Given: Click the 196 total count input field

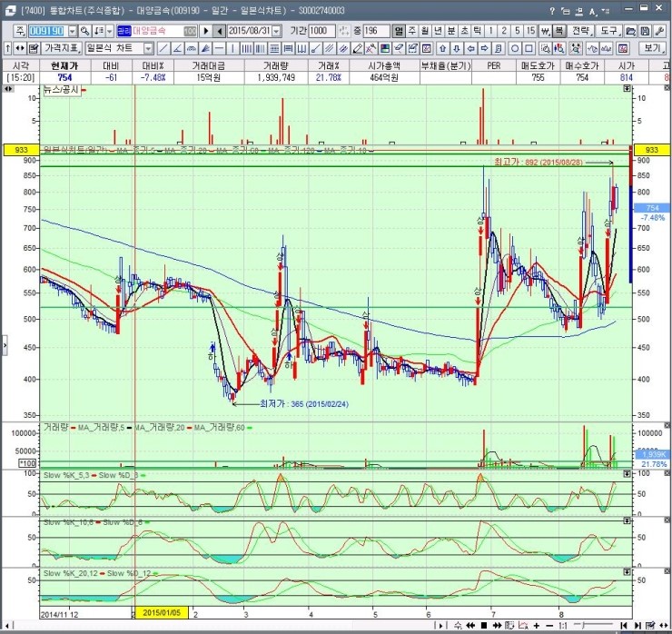Looking at the screenshot, I should [376, 31].
